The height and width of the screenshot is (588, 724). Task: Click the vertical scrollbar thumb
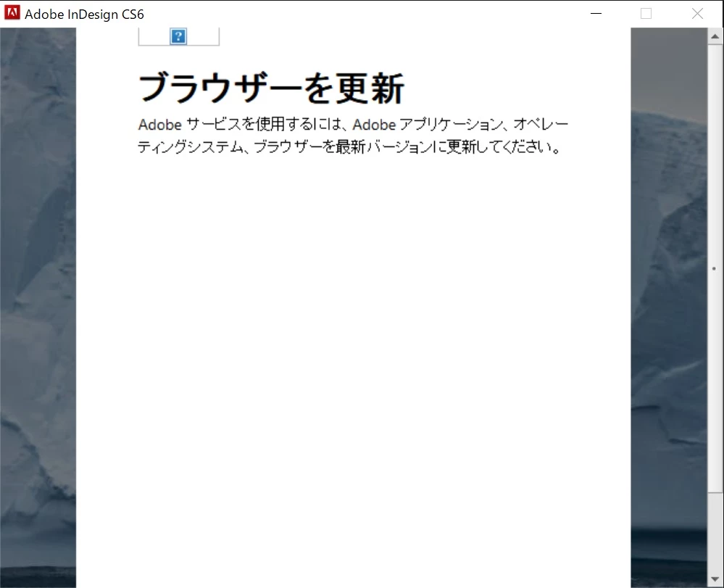[x=715, y=268]
